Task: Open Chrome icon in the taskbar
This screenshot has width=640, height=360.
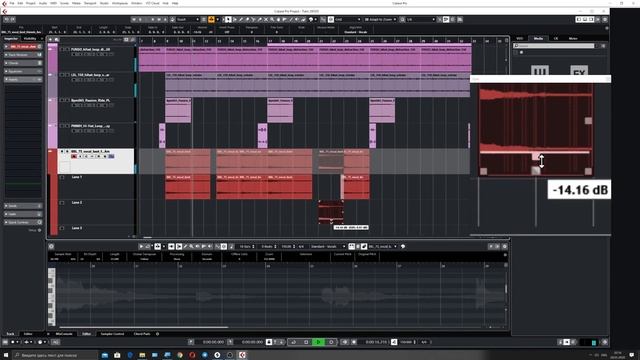Action: click(x=180, y=355)
